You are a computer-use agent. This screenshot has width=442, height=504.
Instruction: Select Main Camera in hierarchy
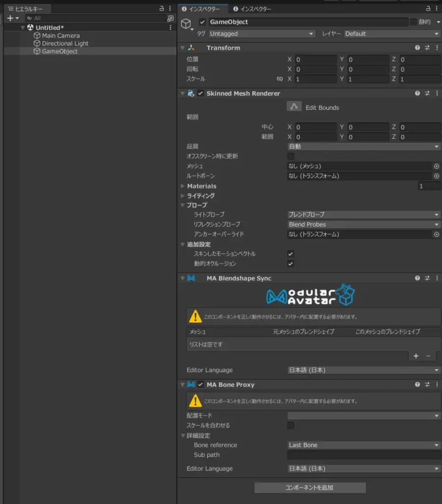coord(61,36)
